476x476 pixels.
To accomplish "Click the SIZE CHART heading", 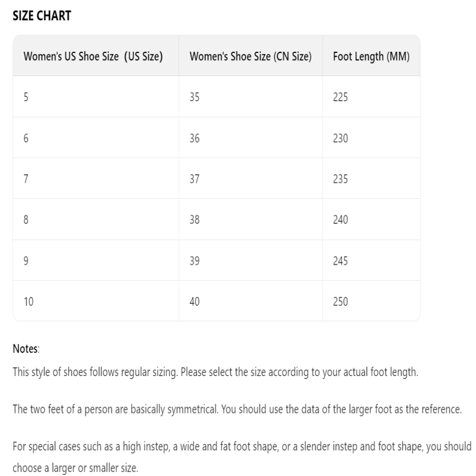I will (42, 17).
